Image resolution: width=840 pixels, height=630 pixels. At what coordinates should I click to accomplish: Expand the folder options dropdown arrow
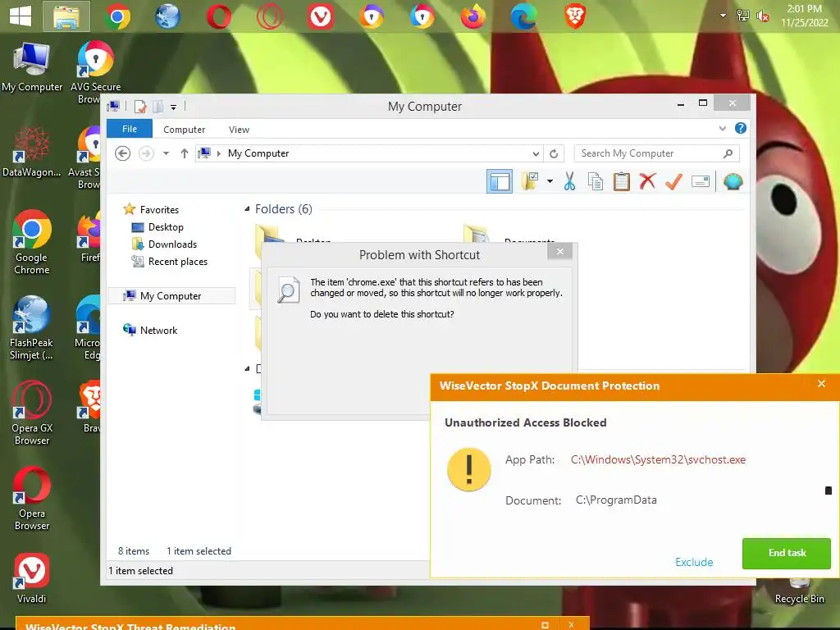[550, 181]
